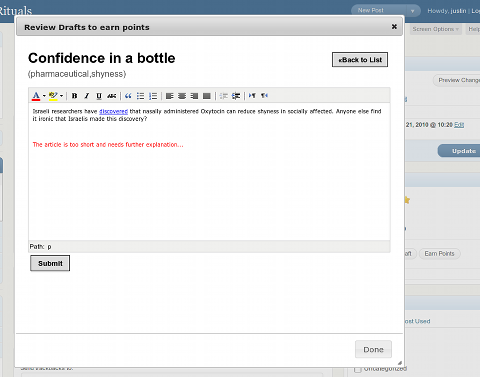Toggle italic formatting
This screenshot has height=377, width=480.
[87, 96]
